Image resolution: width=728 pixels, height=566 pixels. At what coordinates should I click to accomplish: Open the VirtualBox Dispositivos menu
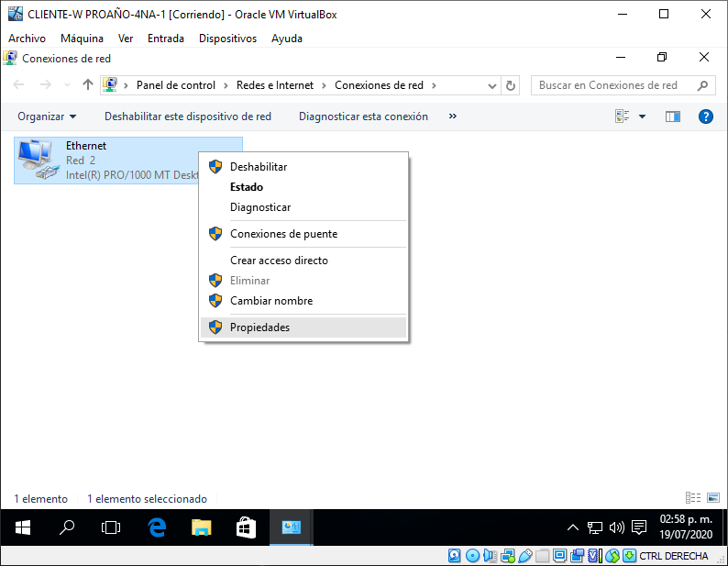tap(227, 39)
